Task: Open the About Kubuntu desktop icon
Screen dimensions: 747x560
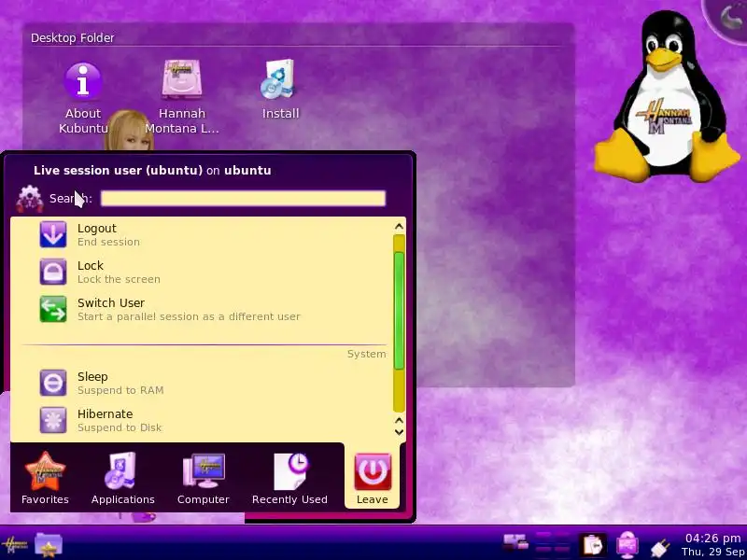Action: pos(83,99)
